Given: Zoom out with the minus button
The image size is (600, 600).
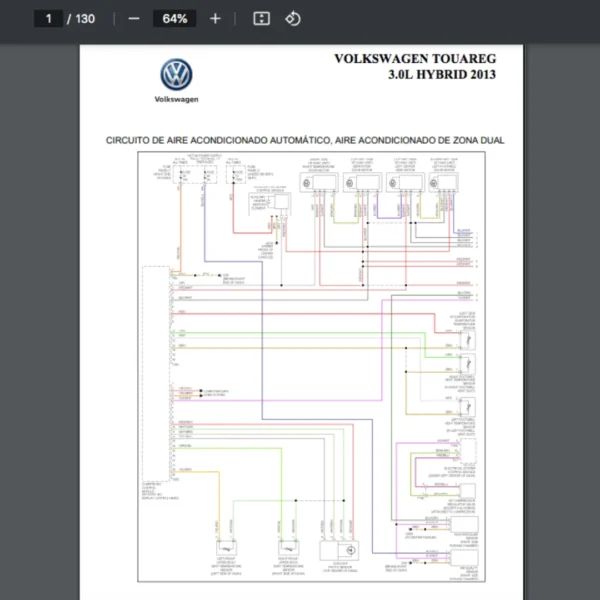Looking at the screenshot, I should [x=134, y=19].
